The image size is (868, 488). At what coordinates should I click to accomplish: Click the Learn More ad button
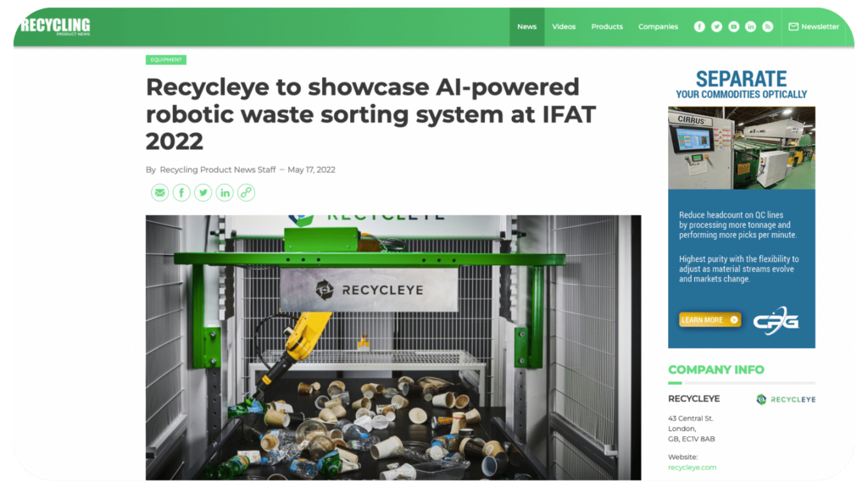click(x=709, y=319)
